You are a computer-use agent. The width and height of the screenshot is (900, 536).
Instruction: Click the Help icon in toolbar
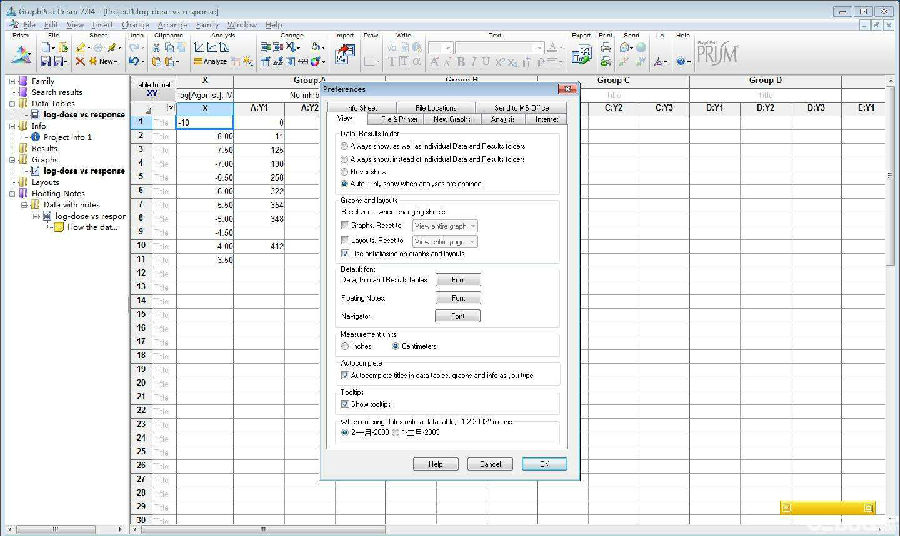682,61
